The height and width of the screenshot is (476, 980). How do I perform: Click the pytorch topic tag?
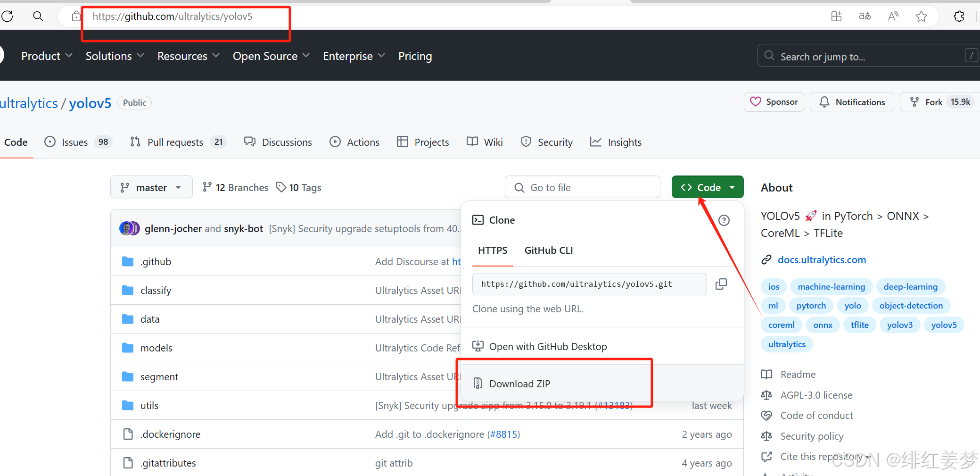coord(811,305)
